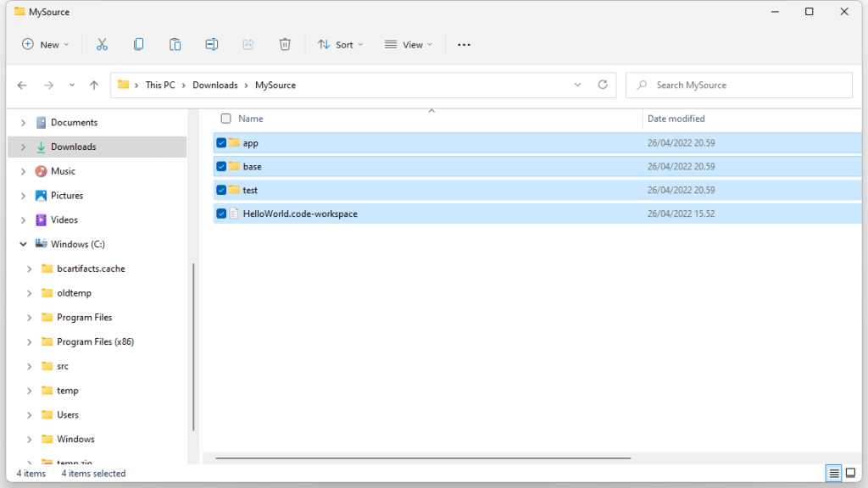Click the Search MySource input box
This screenshot has height=488, width=868.
pos(746,85)
